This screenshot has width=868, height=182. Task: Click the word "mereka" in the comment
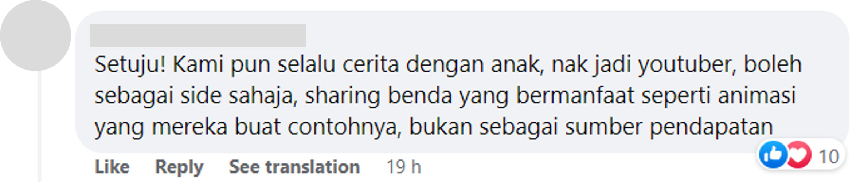pos(189,127)
